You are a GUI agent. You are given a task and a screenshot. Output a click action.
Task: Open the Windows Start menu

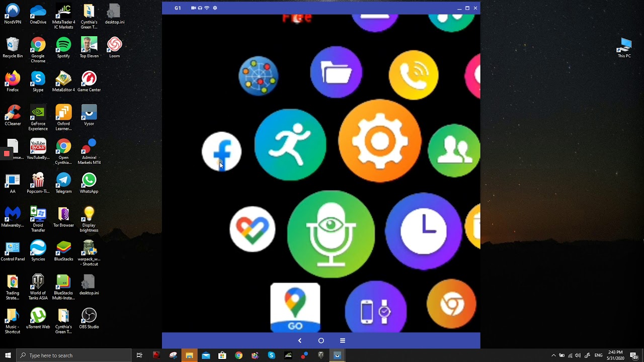pos(8,355)
